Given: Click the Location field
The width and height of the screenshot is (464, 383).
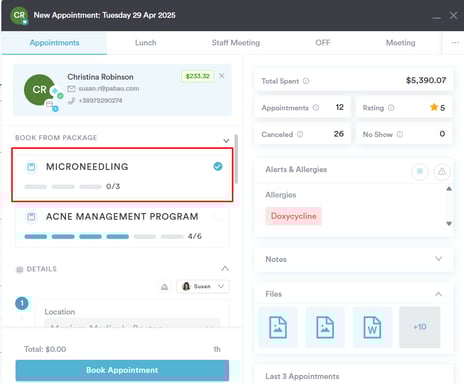Looking at the screenshot, I should point(132,323).
